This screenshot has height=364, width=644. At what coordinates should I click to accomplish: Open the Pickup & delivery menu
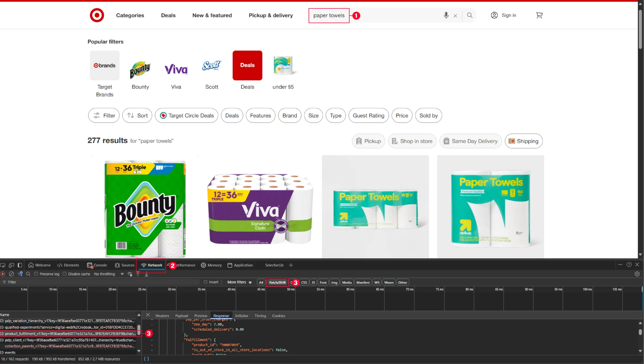tap(271, 15)
